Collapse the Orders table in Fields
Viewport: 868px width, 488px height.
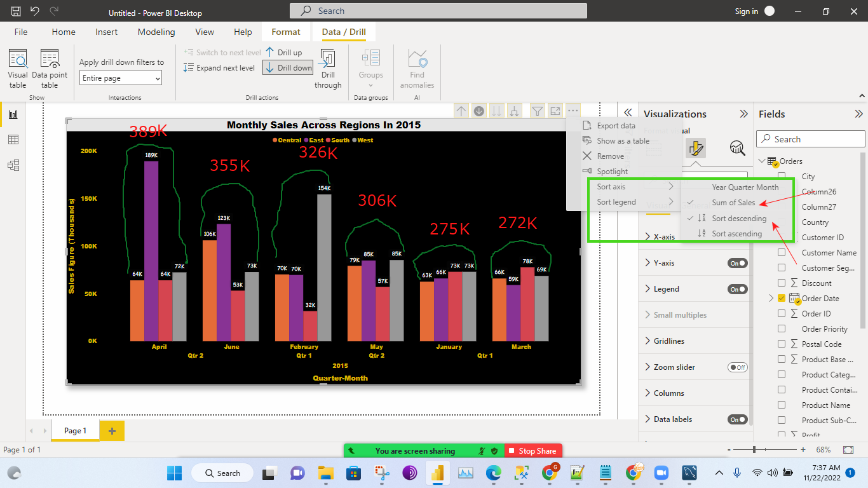[x=763, y=161]
